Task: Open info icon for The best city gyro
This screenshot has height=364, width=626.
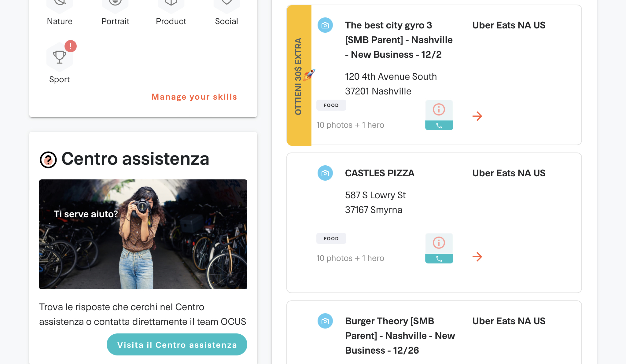Action: pos(439,110)
